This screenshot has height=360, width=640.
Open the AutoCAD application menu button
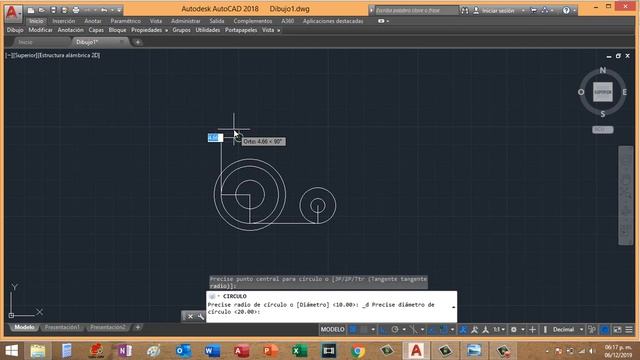[13, 13]
